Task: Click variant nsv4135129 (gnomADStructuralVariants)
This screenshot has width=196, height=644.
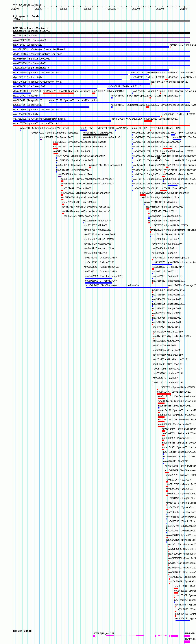Action: coord(154,73)
